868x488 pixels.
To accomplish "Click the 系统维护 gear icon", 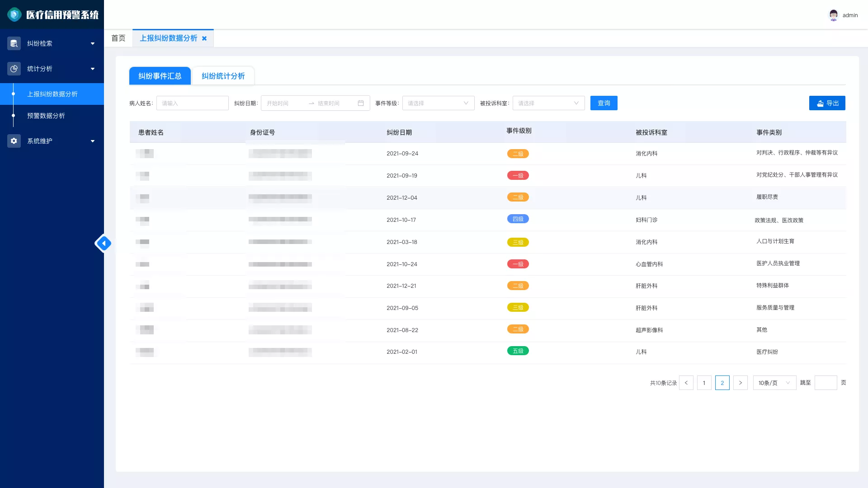I will pos(14,141).
